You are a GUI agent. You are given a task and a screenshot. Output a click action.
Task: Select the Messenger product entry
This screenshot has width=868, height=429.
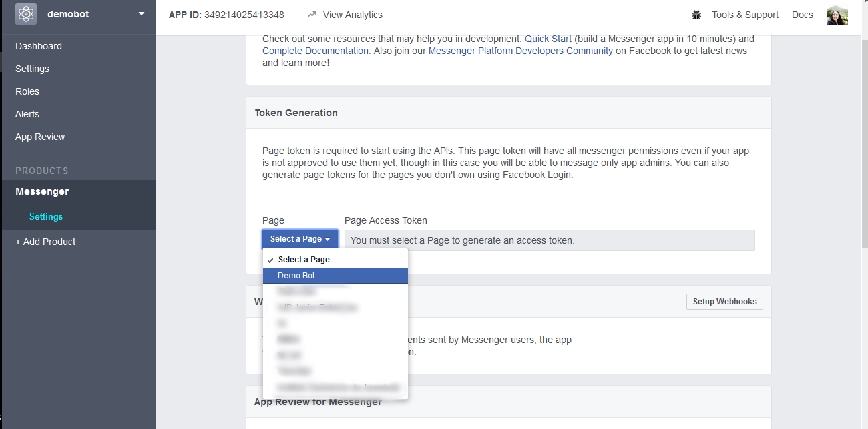(42, 191)
